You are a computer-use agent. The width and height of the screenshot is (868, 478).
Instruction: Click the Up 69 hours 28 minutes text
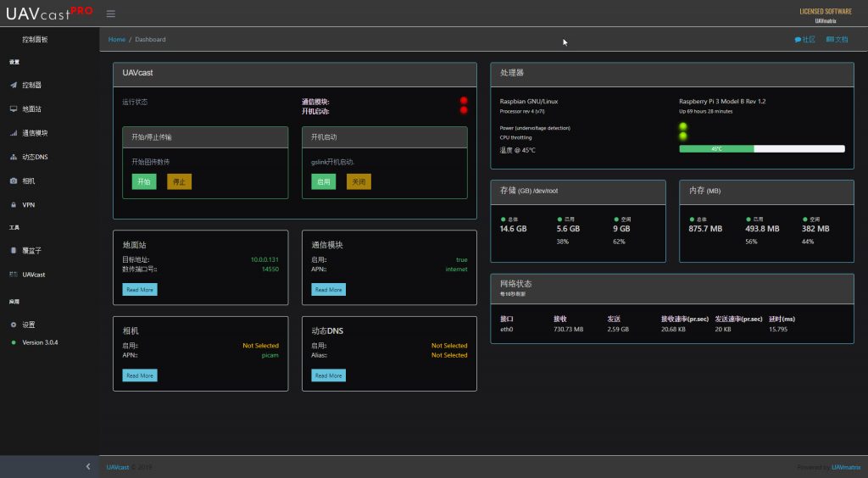pos(706,111)
